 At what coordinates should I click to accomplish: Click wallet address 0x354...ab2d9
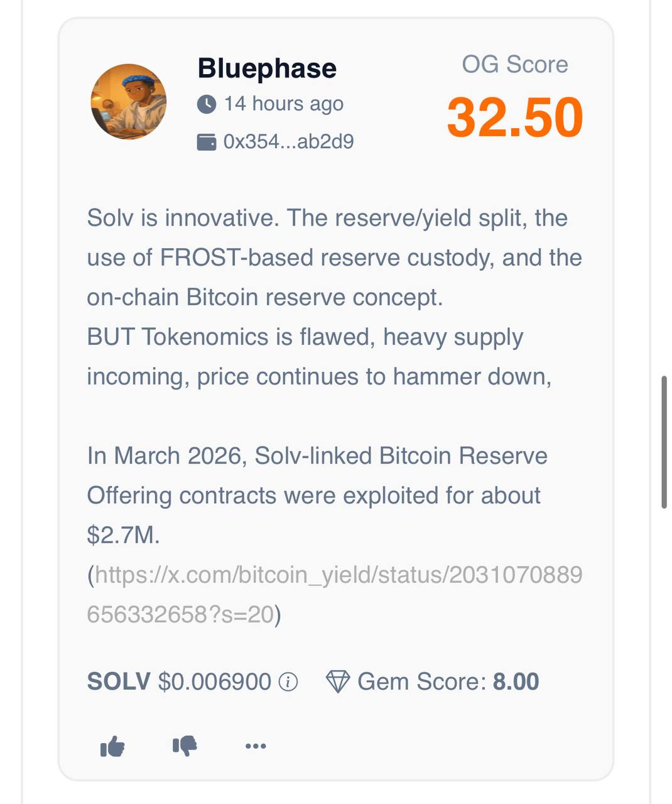pos(288,142)
